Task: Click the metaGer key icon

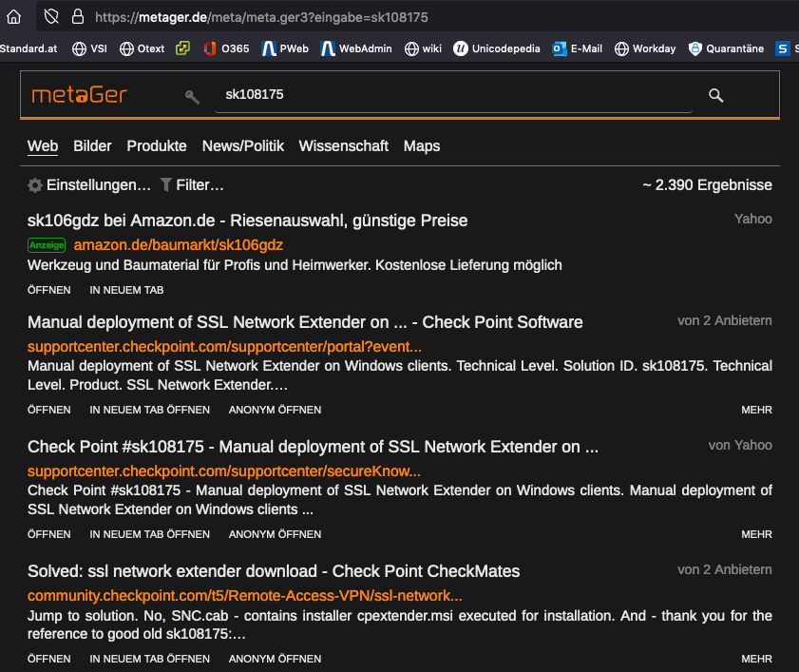Action: [x=192, y=96]
